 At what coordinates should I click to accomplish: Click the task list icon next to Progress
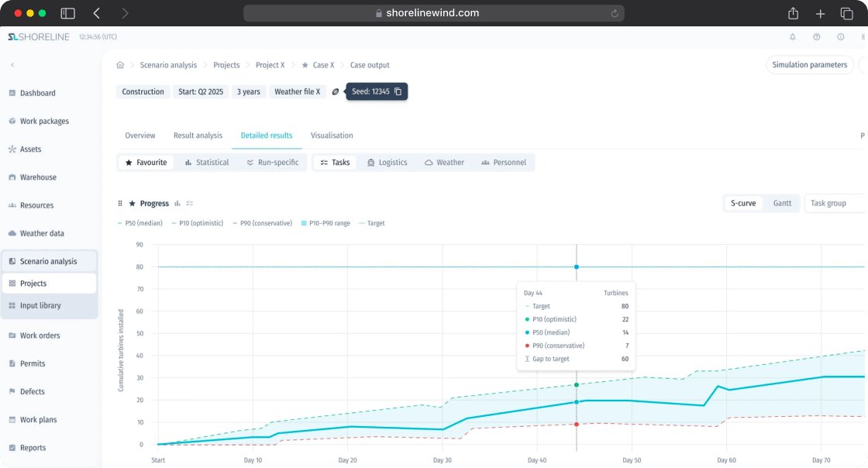click(x=190, y=204)
